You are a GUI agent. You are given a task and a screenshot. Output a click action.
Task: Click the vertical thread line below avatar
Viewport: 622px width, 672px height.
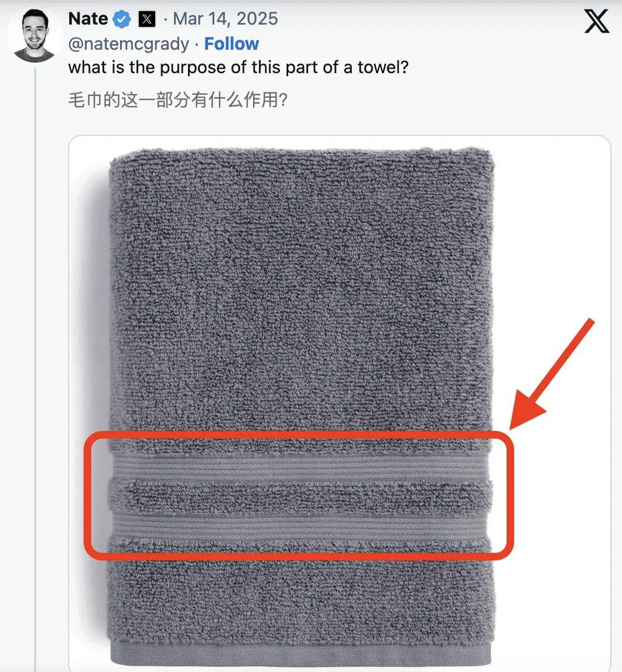[35, 369]
